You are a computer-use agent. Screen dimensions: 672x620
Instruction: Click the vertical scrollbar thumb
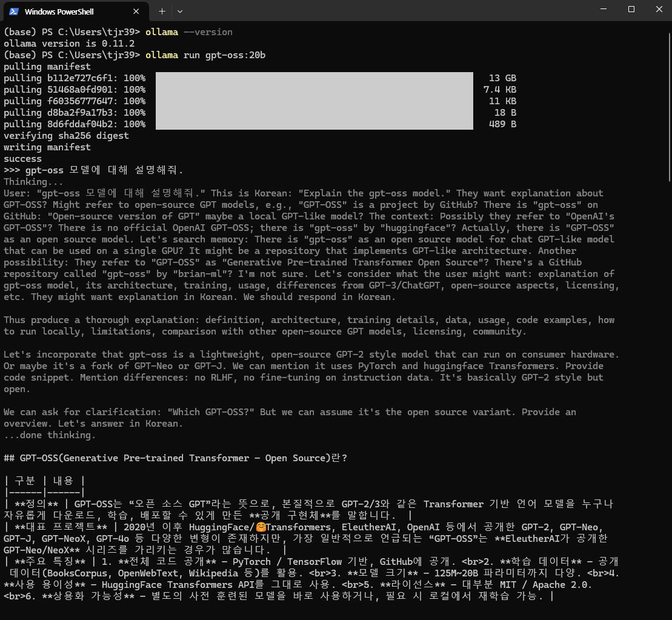[x=670, y=107]
